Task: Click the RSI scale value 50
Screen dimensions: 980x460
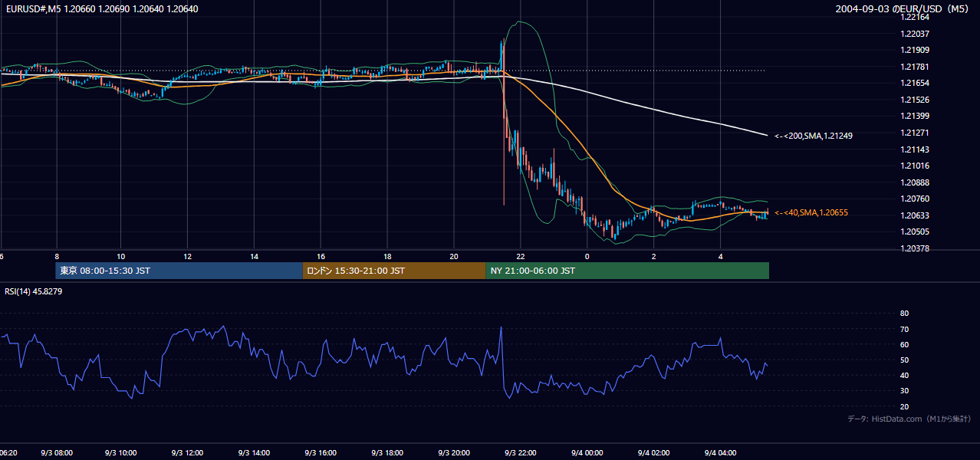Action: pos(904,360)
